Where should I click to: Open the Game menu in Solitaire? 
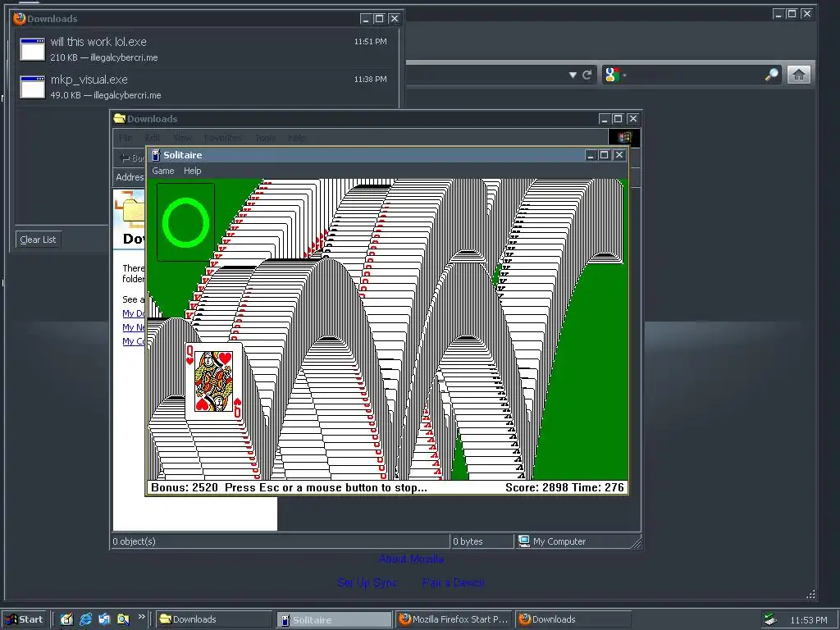coord(163,171)
